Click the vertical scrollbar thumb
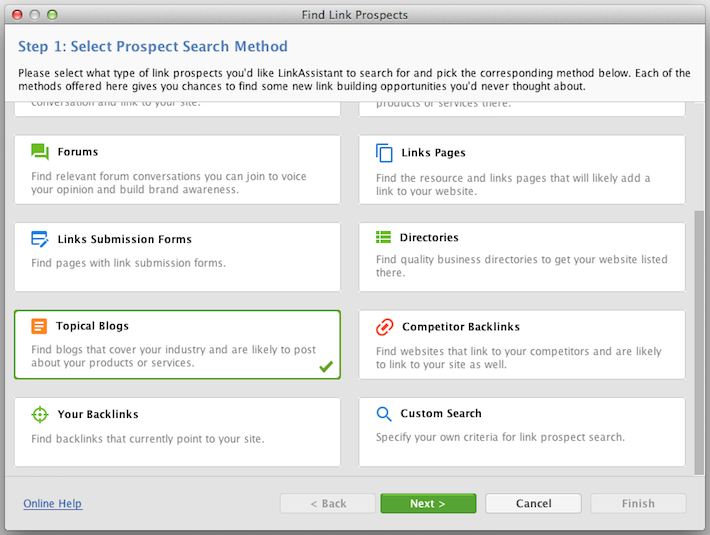This screenshot has width=710, height=535. 699,342
